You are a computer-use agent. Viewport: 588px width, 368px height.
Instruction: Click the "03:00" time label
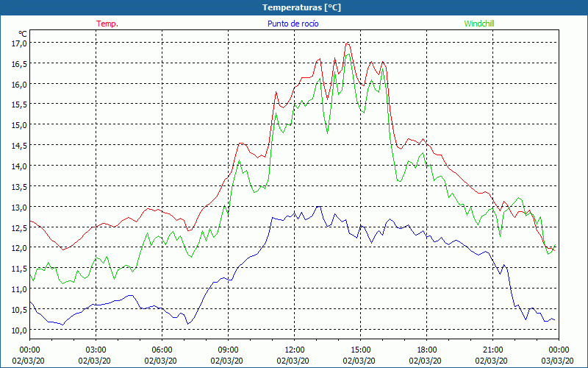96,350
